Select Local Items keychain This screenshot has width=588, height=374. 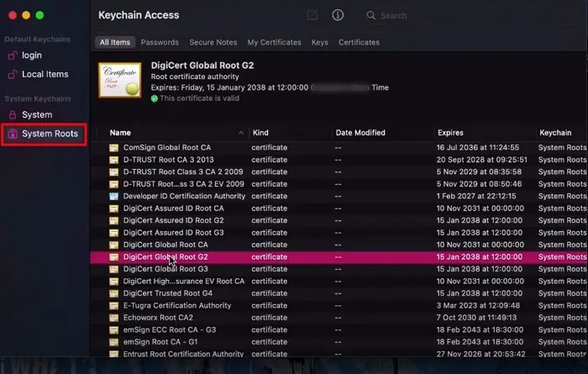45,74
